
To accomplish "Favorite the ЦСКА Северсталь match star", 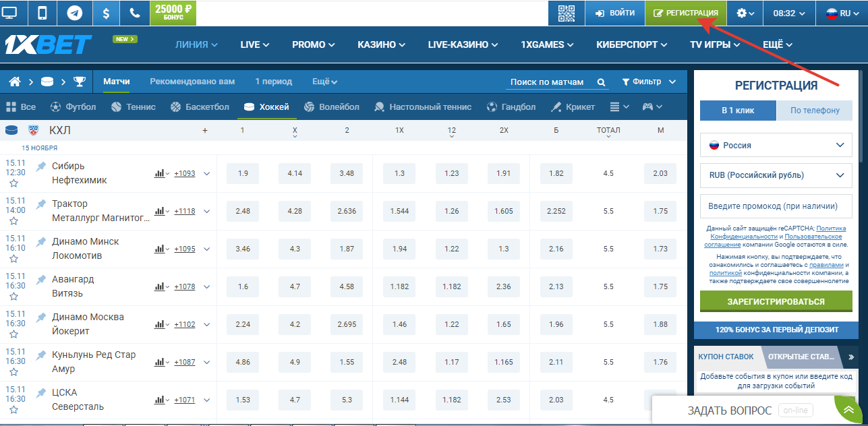I will [x=13, y=410].
